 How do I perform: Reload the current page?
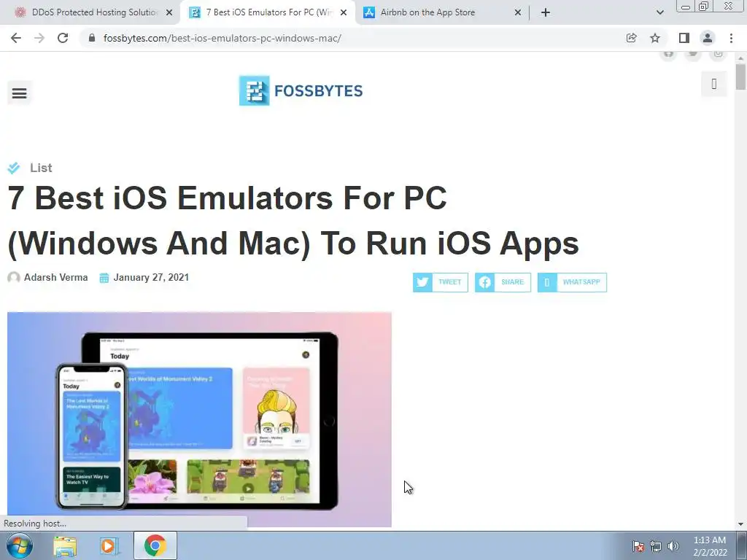pos(63,38)
